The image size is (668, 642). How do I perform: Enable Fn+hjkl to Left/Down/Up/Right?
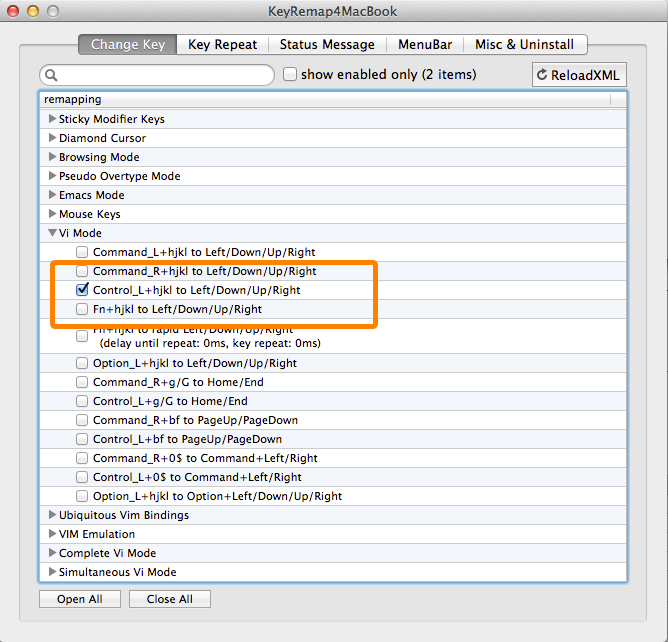click(82, 309)
